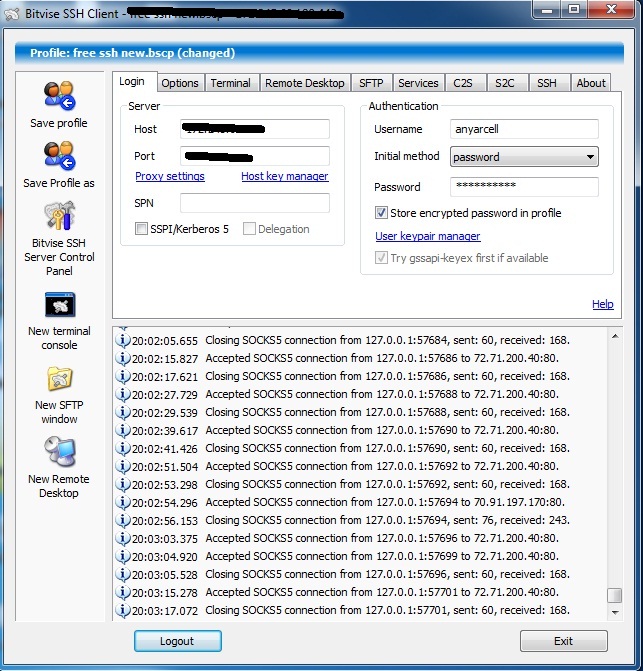Click the Port input field
Screen dimensions: 643x671
click(x=255, y=156)
